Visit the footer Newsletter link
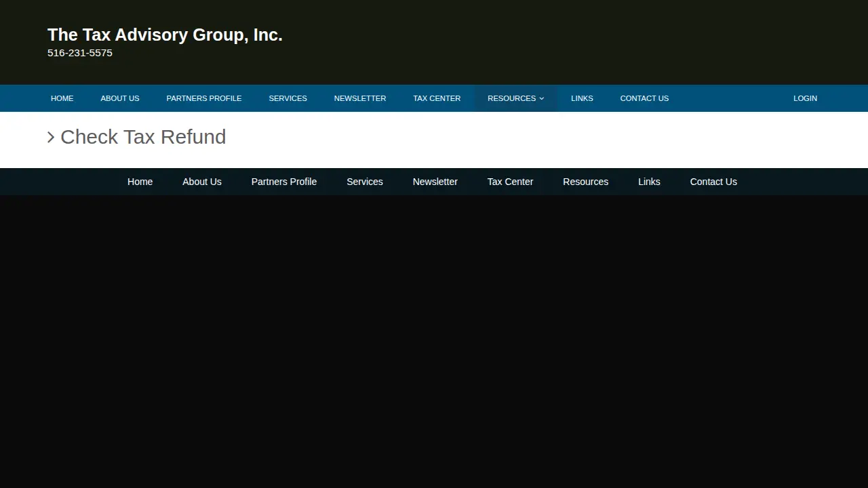 [435, 182]
